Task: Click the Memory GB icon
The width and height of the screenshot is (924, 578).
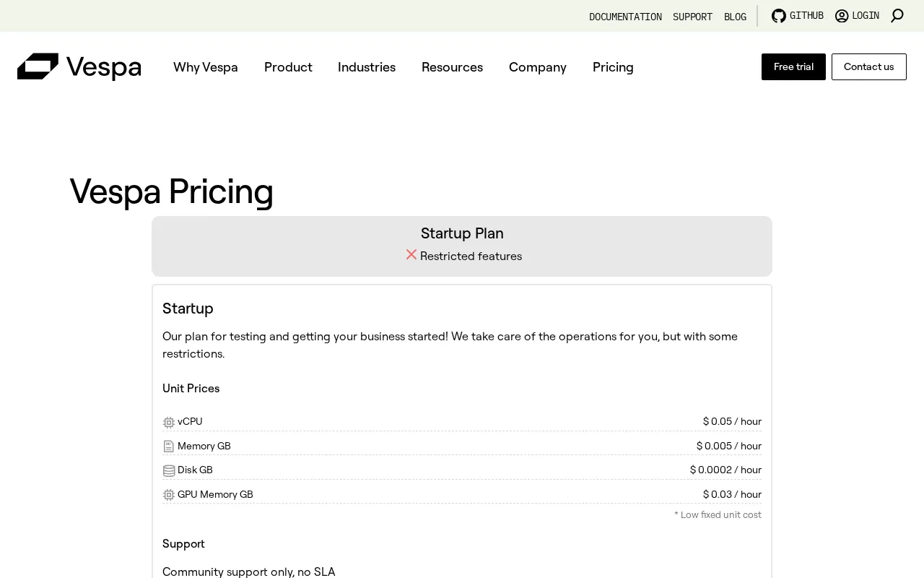Action: pyautogui.click(x=169, y=447)
